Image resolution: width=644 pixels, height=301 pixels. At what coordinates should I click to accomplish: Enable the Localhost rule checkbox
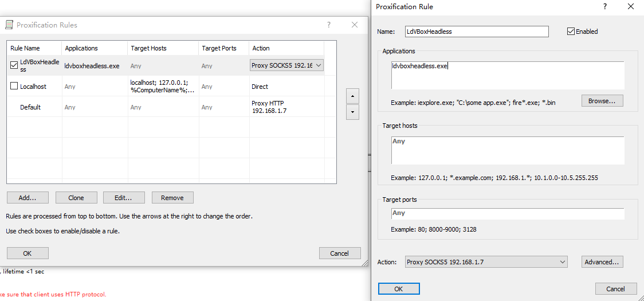coord(14,87)
